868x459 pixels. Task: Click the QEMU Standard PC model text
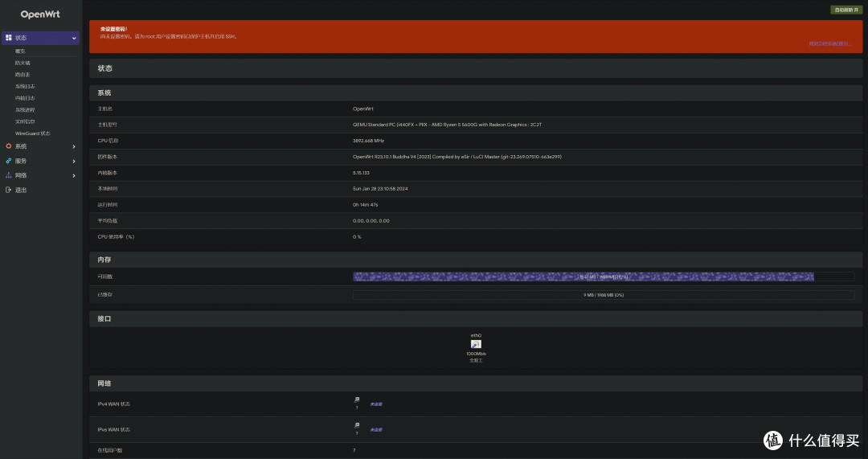(448, 125)
